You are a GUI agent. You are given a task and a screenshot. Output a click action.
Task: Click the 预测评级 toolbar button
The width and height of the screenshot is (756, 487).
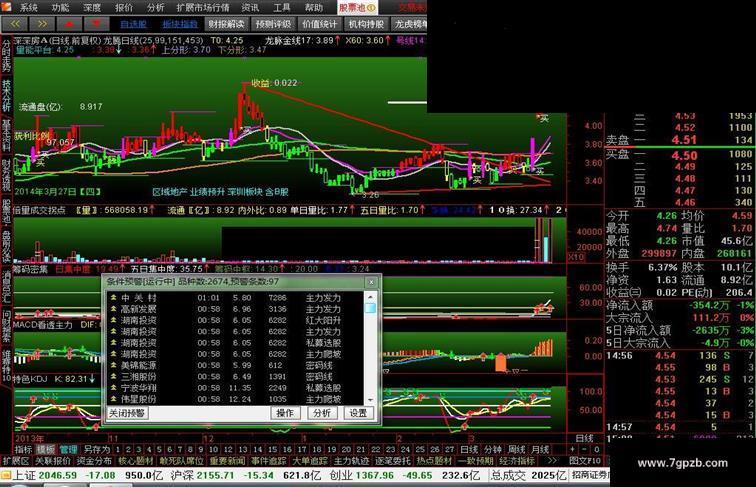click(273, 24)
